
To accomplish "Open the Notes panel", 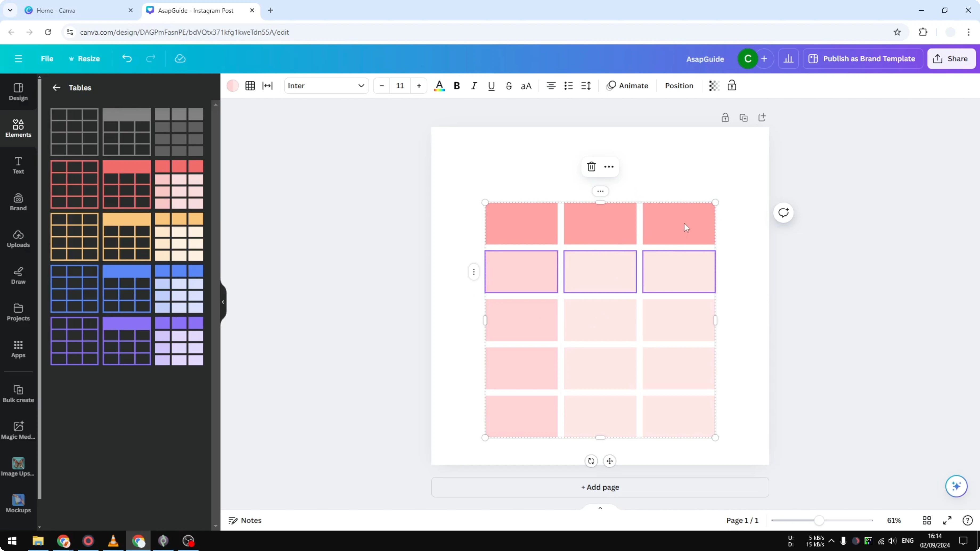I will pos(245,520).
